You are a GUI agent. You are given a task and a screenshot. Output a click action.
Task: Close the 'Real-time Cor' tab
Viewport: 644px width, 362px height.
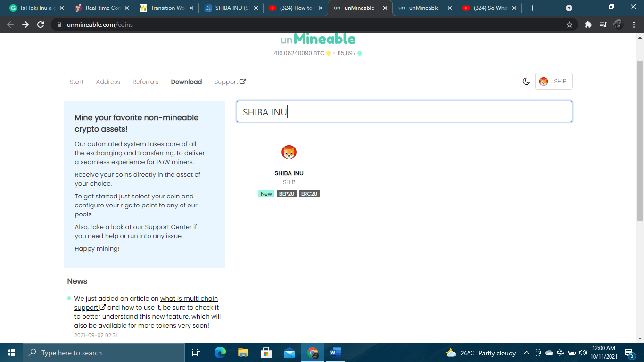126,8
